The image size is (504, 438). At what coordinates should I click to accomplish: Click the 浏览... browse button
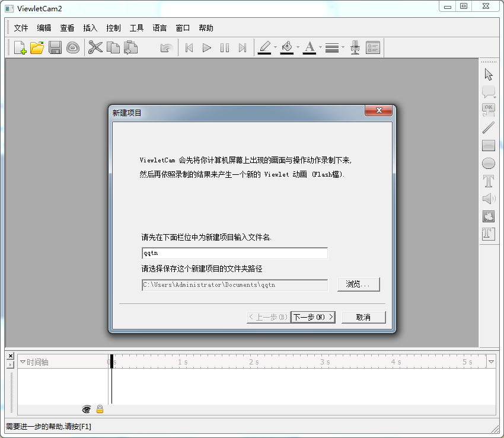(x=358, y=284)
